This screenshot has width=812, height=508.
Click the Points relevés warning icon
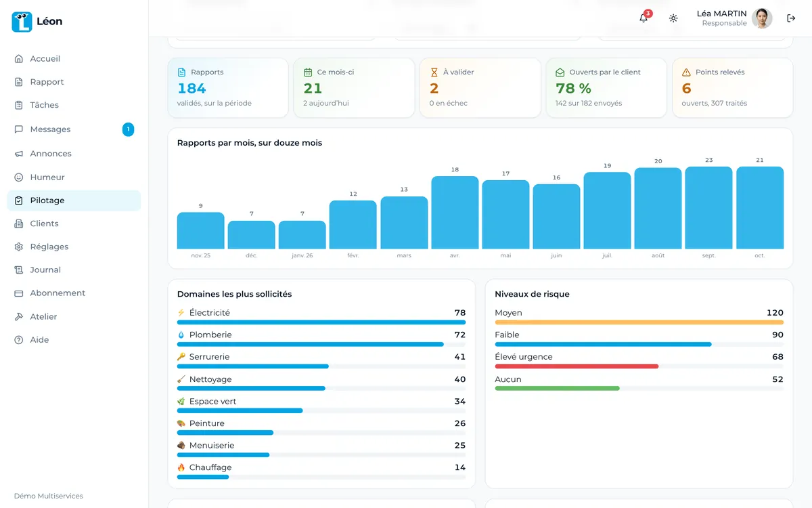tap(686, 72)
